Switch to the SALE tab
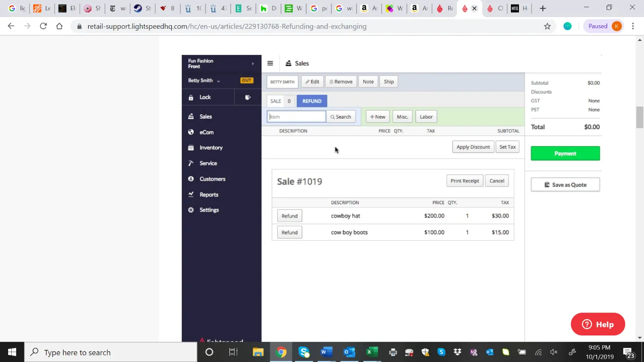 [281, 101]
